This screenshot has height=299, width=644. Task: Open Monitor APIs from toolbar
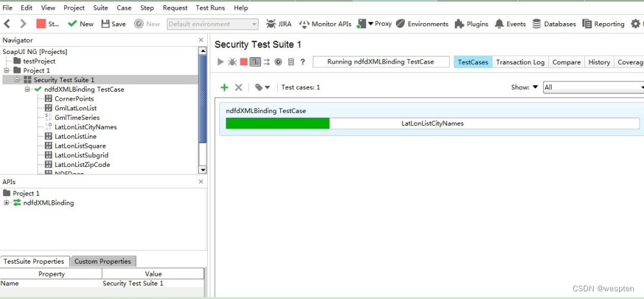[325, 24]
